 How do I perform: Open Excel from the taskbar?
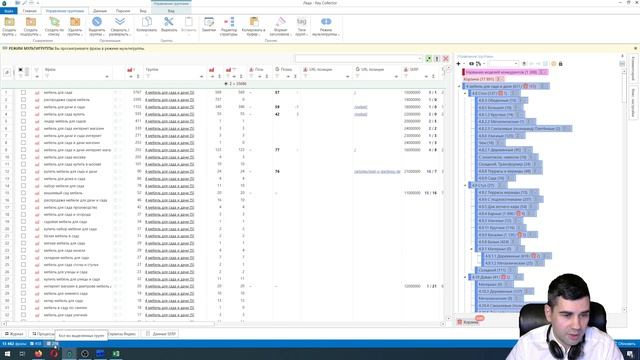pyautogui.click(x=116, y=353)
